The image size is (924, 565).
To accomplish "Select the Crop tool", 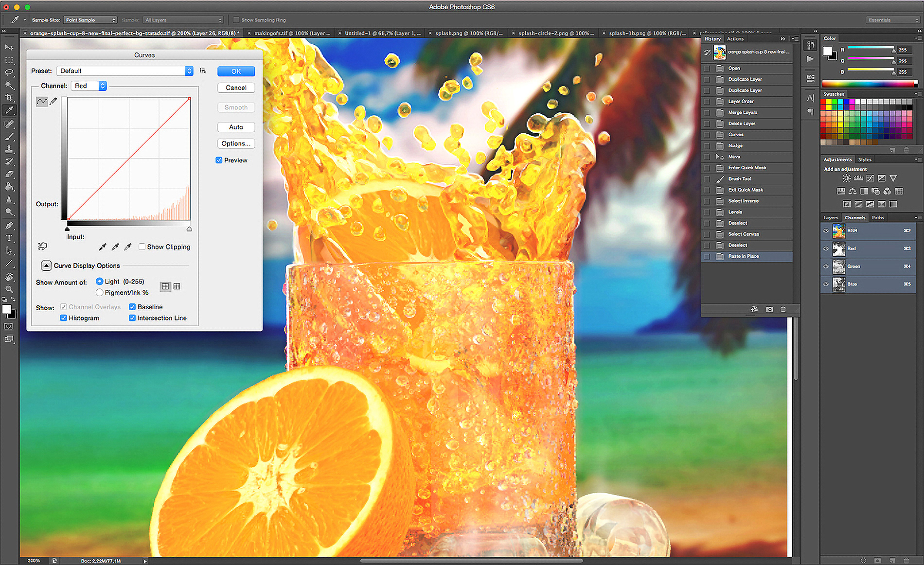I will [x=9, y=98].
